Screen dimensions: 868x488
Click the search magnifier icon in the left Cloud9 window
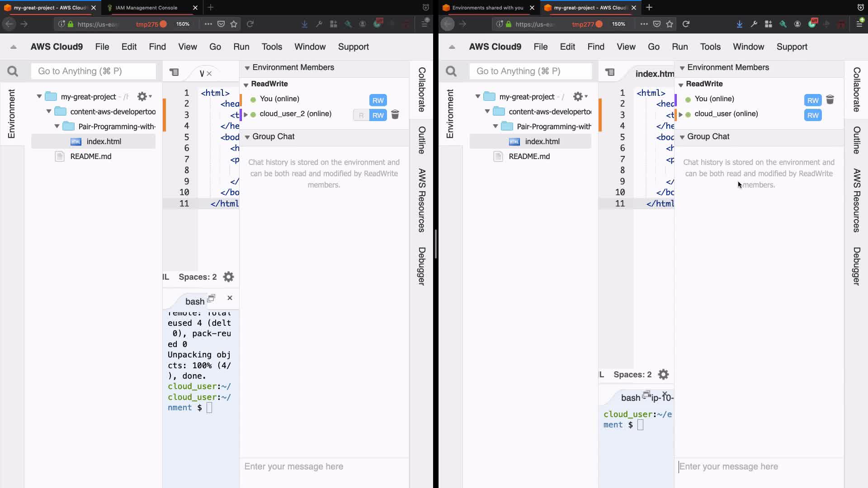click(13, 71)
